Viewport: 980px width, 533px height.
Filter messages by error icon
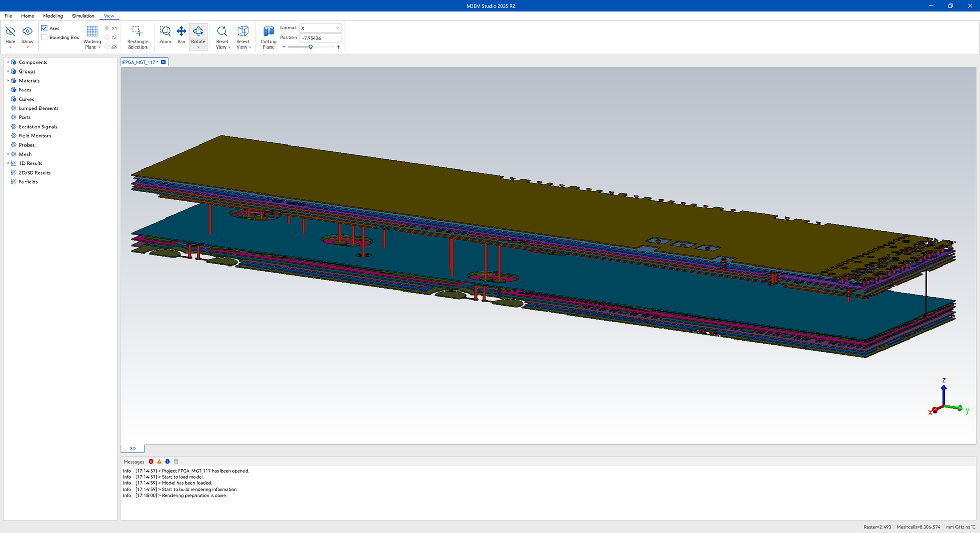[x=151, y=462]
